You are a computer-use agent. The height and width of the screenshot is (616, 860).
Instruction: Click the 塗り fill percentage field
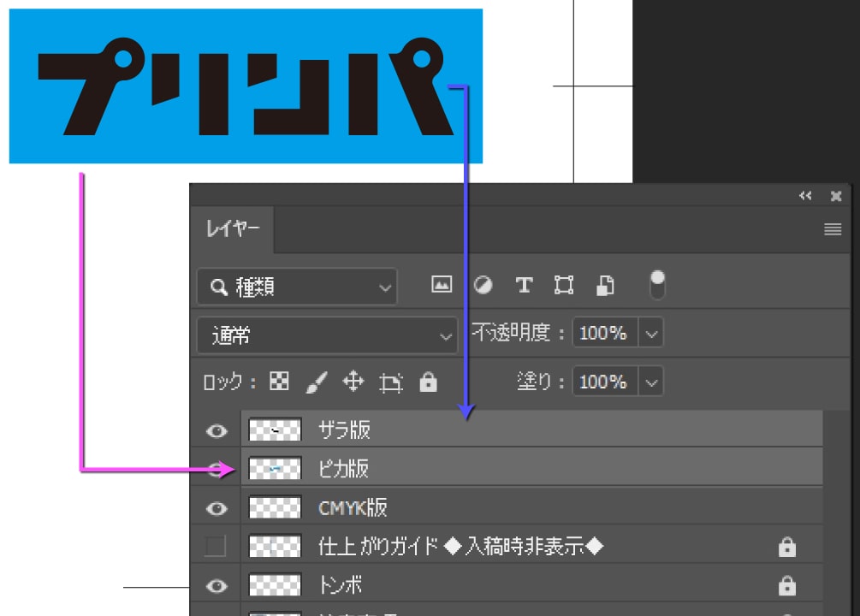pos(603,382)
